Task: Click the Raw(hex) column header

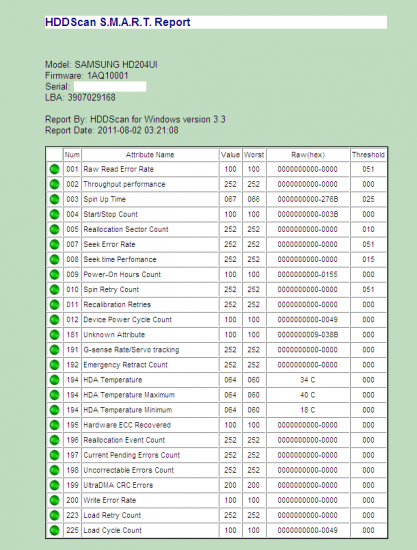Action: coord(308,155)
